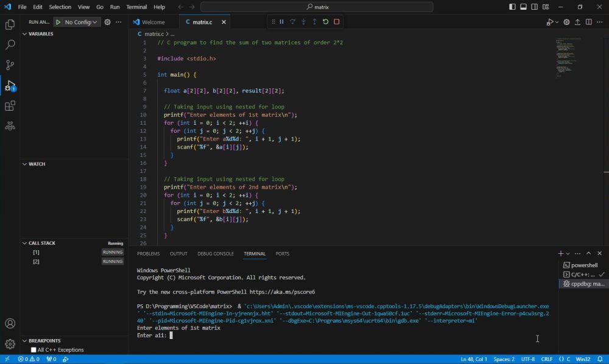Click the command center search box
609x364 pixels.
click(317, 7)
